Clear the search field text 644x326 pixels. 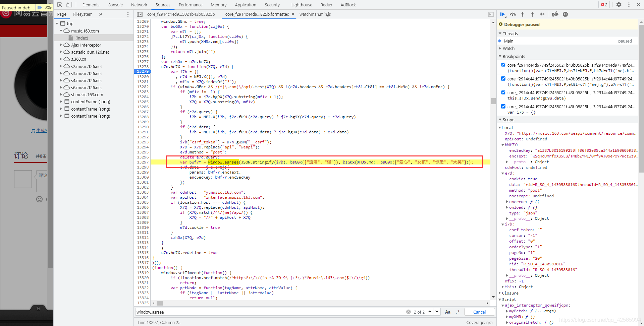pos(409,312)
